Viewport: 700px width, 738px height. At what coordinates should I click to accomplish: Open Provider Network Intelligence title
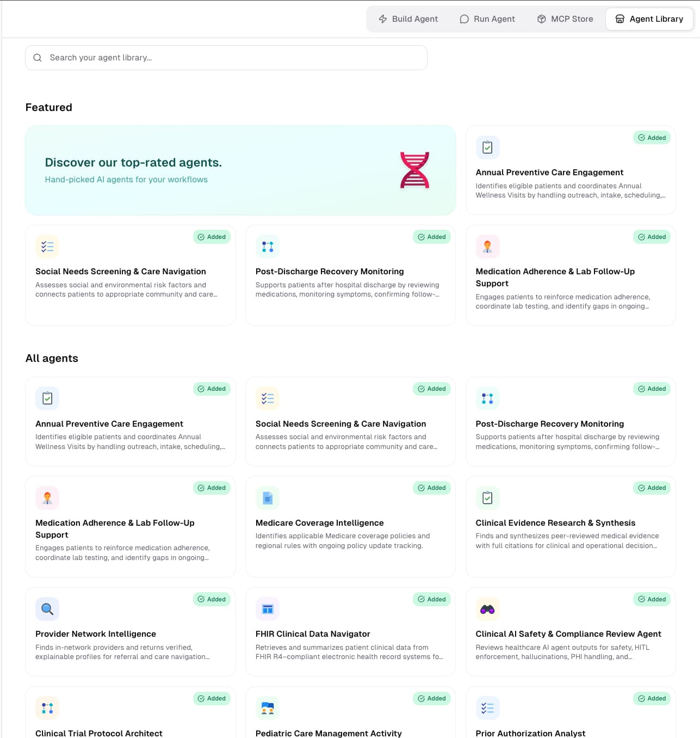(x=96, y=634)
